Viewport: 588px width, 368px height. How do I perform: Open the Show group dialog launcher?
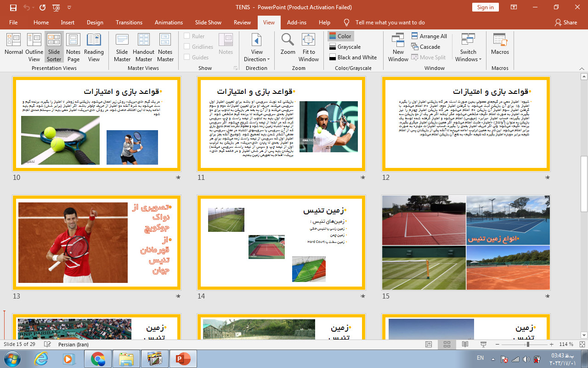[x=236, y=68]
